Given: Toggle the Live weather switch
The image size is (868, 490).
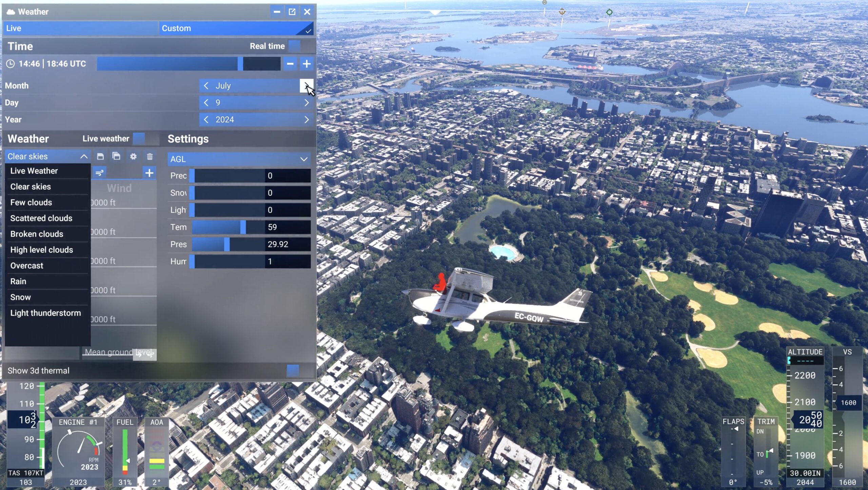Looking at the screenshot, I should pyautogui.click(x=146, y=139).
